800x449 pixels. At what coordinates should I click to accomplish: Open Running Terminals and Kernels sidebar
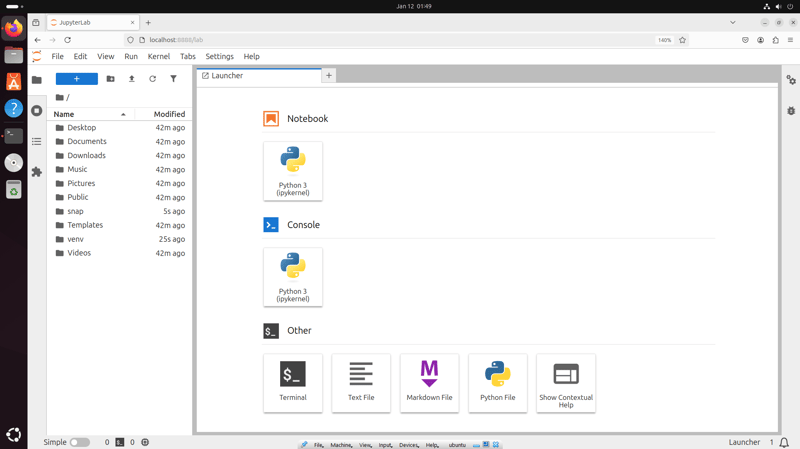(37, 111)
